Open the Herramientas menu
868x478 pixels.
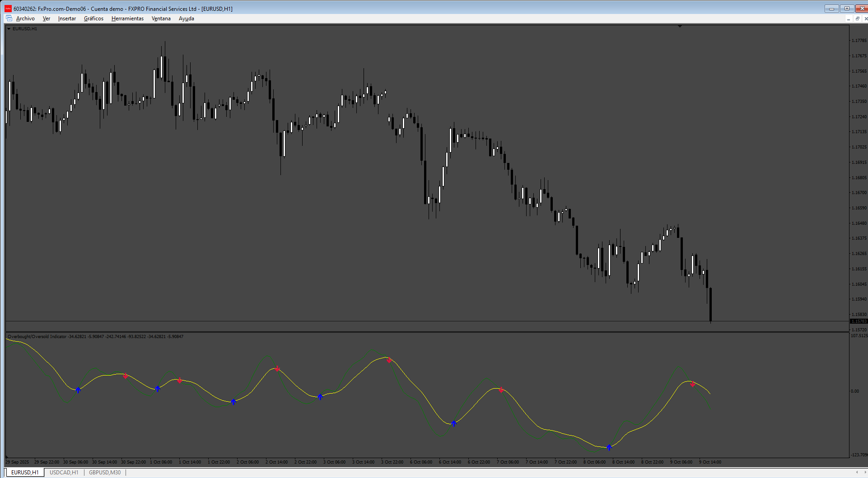(x=127, y=19)
